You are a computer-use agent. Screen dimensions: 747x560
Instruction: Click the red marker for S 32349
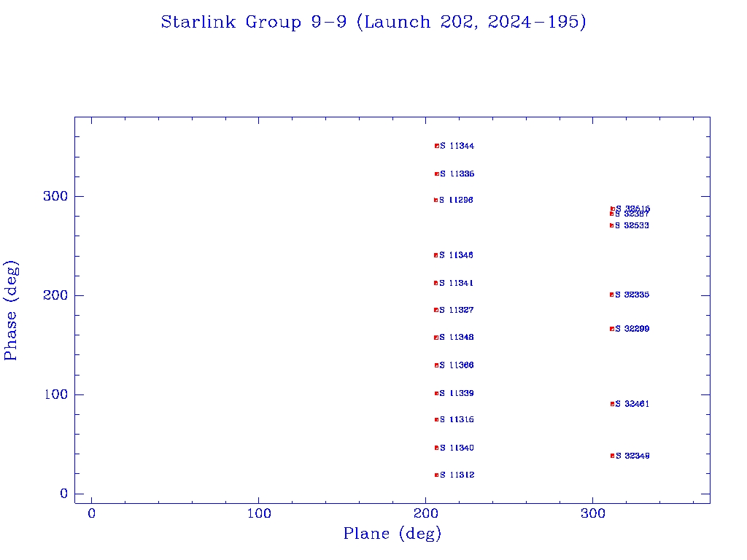point(612,456)
